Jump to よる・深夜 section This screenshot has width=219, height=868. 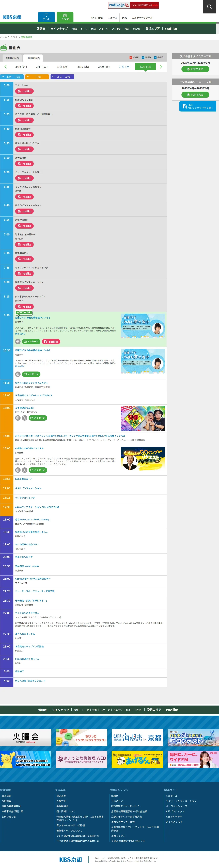click(x=62, y=77)
